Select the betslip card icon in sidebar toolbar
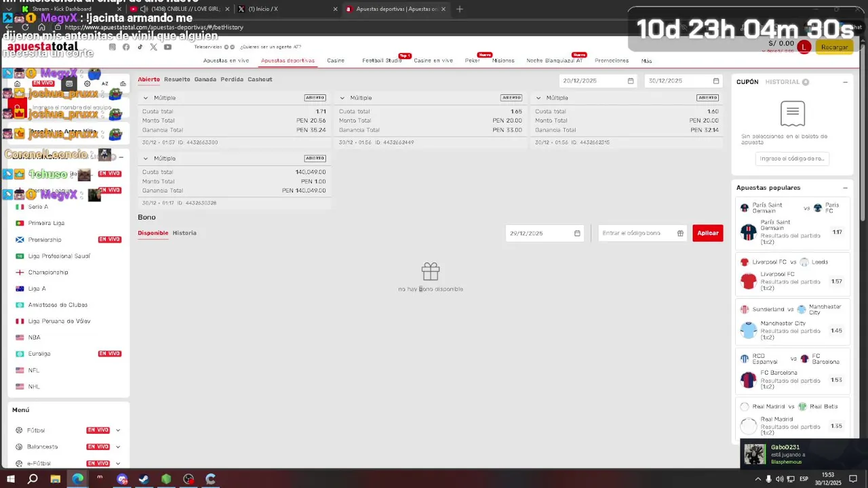Image resolution: width=868 pixels, height=488 pixels. pyautogui.click(x=68, y=83)
